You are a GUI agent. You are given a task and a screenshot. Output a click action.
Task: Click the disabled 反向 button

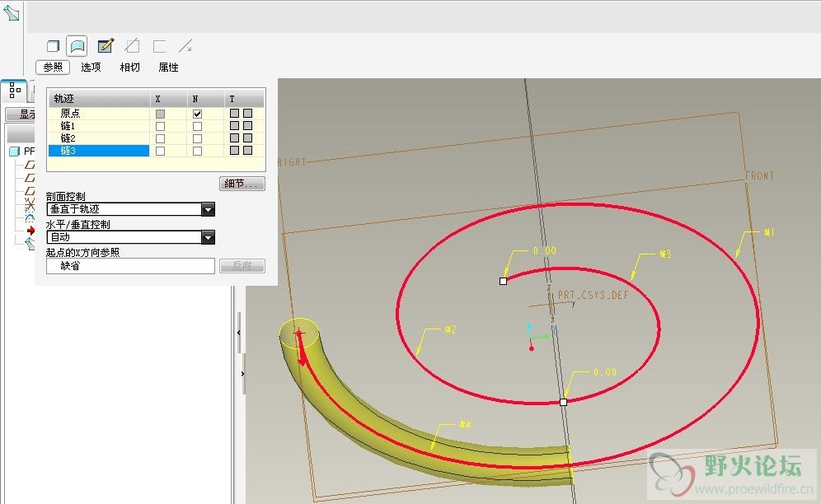tap(242, 266)
